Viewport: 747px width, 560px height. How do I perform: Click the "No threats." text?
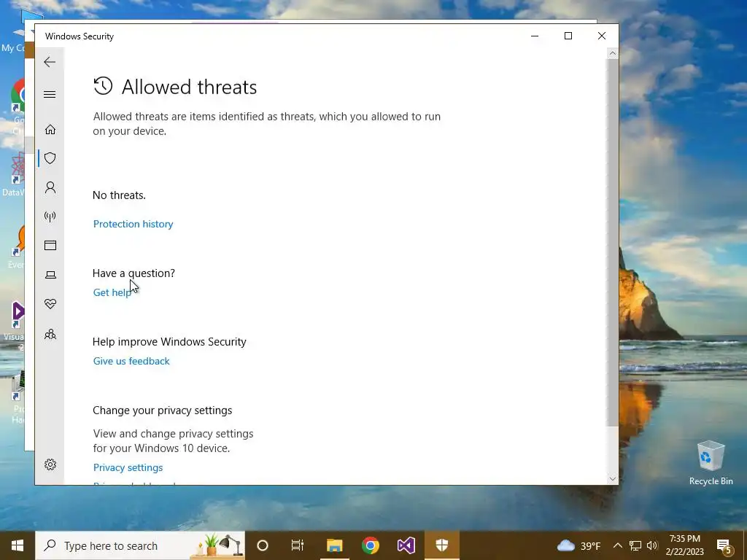click(119, 195)
